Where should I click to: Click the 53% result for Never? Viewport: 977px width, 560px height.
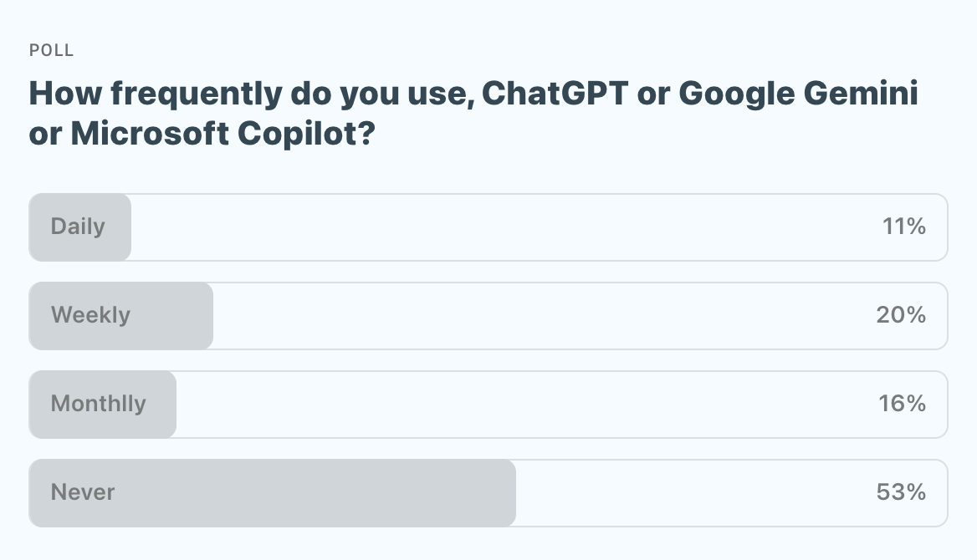pyautogui.click(x=901, y=492)
